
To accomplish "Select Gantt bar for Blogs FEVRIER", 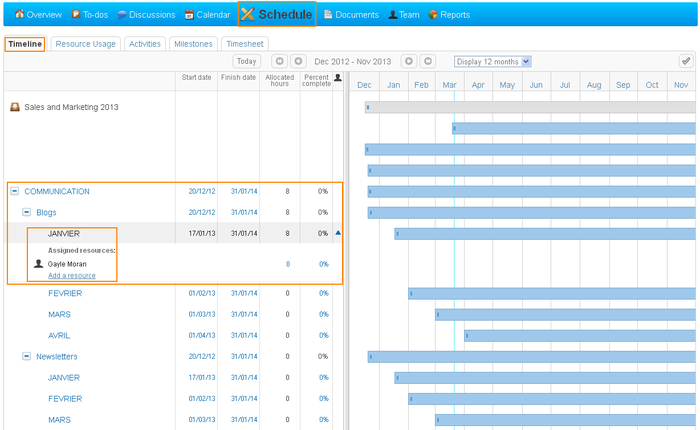I will pyautogui.click(x=552, y=293).
